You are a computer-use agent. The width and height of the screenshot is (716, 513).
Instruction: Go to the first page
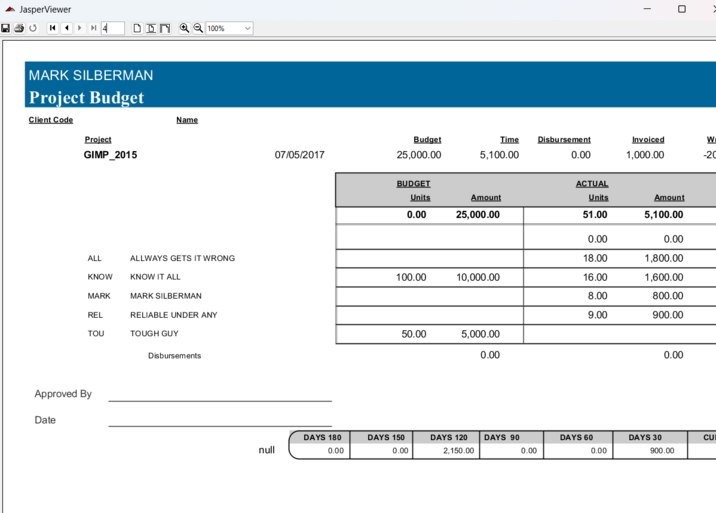point(53,28)
